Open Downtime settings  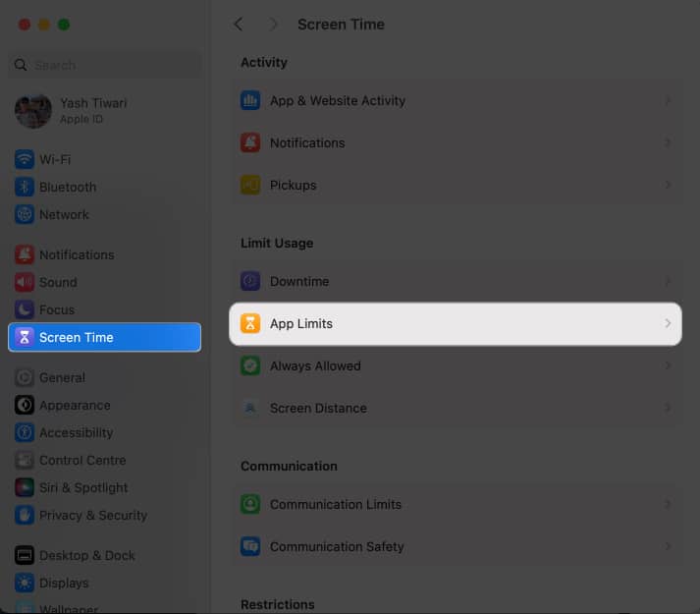[456, 281]
